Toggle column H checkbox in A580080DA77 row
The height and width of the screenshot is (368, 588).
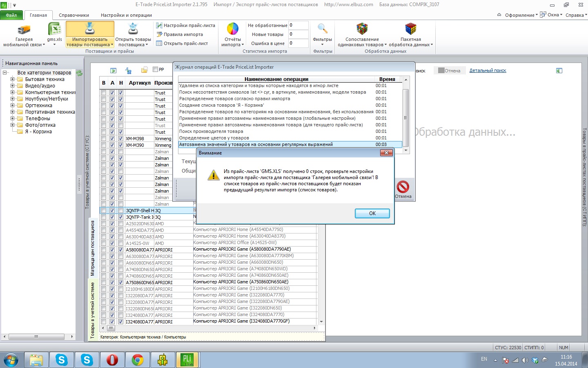[120, 250]
